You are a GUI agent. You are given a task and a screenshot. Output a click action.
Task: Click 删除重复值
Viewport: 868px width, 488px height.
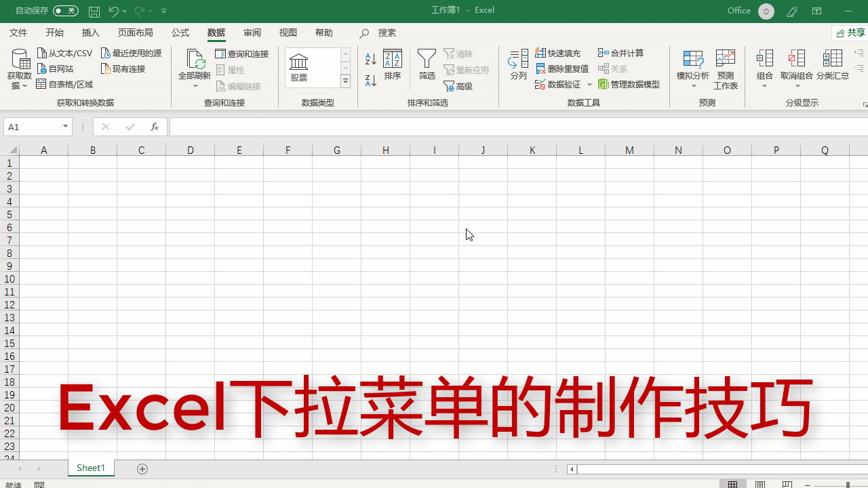(562, 68)
